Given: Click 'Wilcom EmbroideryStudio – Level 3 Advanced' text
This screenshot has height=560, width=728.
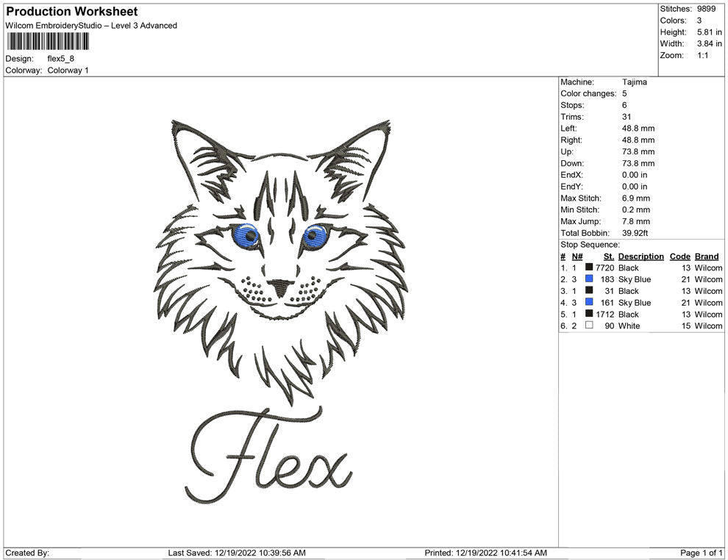Looking at the screenshot, I should (91, 26).
